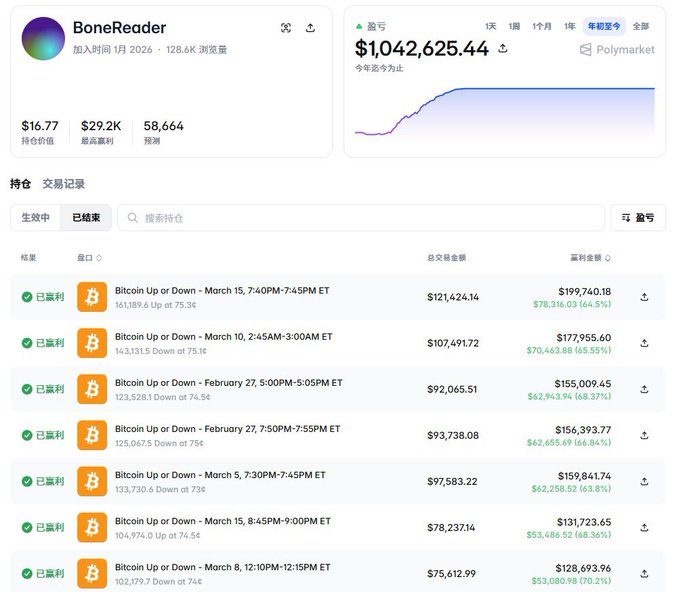679x592 pixels.
Task: Share the March 5 7:30PM-7:45PM position
Action: pos(644,482)
